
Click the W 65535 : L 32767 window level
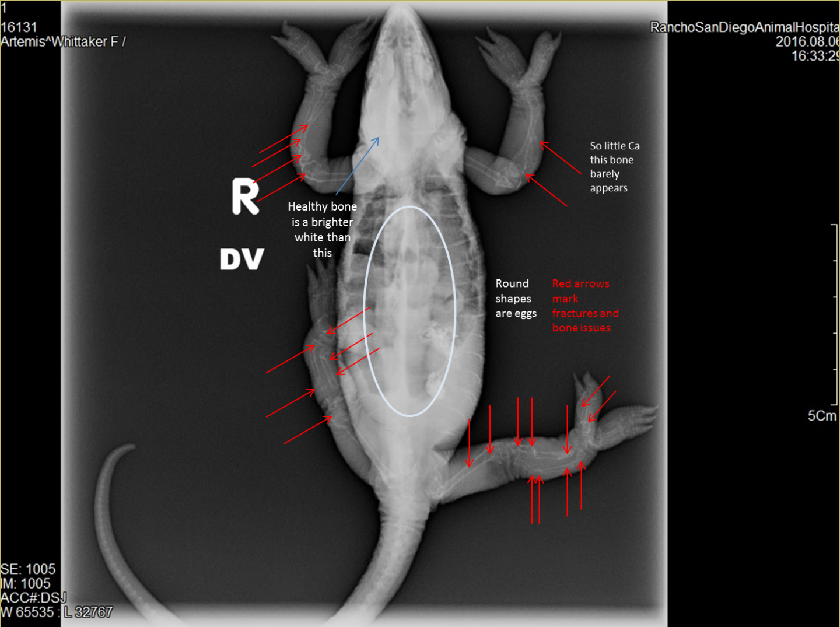point(57,612)
